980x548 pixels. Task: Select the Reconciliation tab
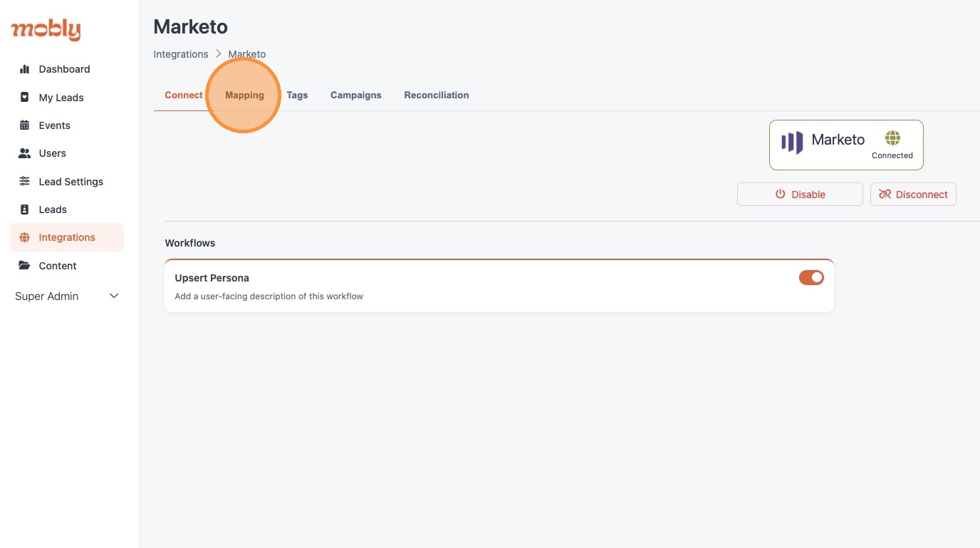pyautogui.click(x=436, y=95)
